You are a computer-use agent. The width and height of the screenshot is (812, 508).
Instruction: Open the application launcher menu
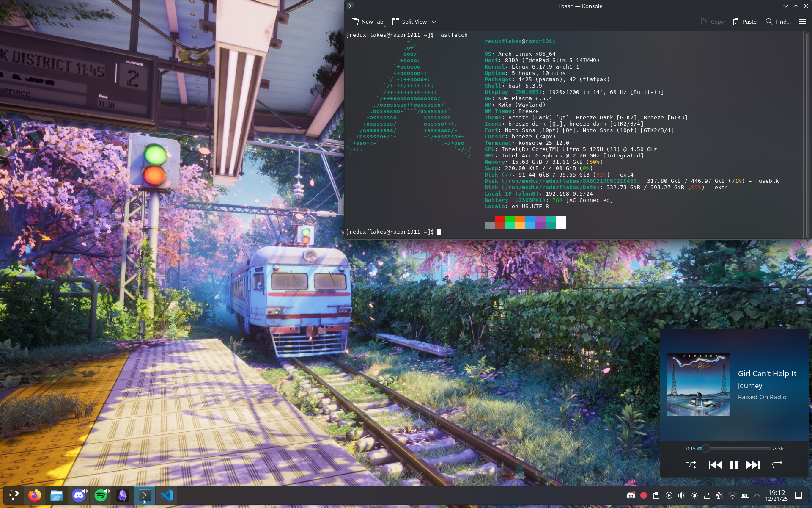click(x=14, y=495)
